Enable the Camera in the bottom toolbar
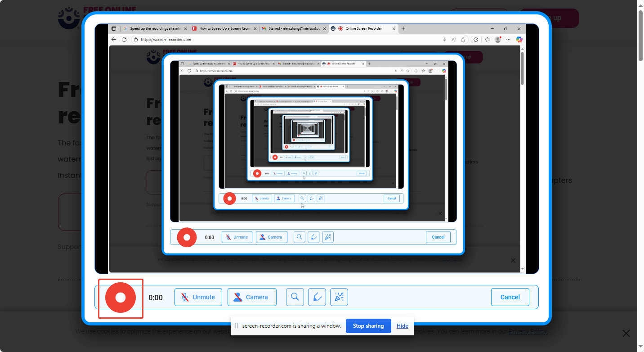 pos(252,297)
